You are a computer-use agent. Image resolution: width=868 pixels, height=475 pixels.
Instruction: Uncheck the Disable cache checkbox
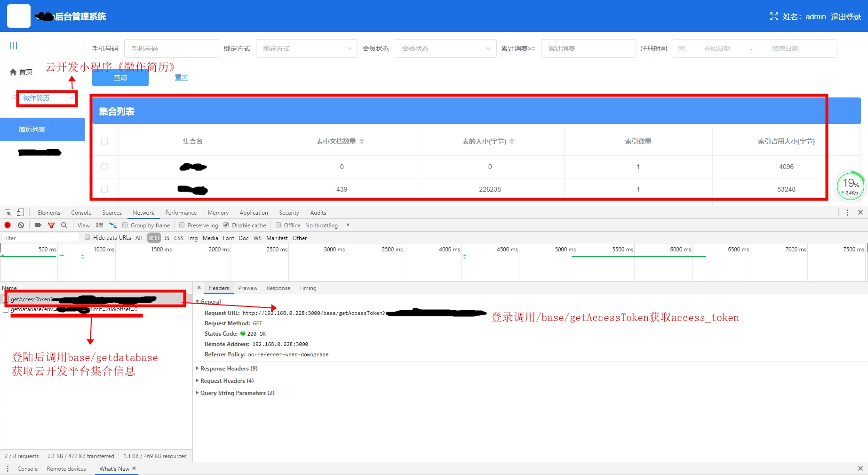(x=226, y=225)
